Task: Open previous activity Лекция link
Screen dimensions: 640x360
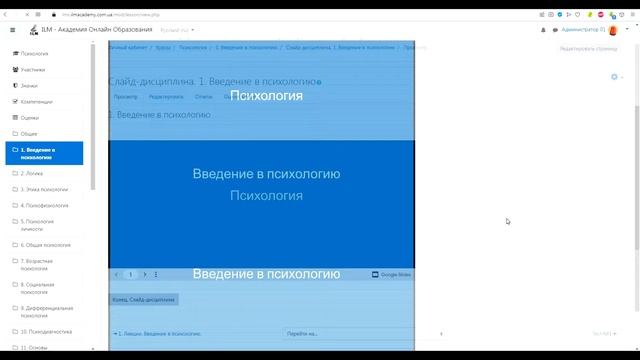Action: (157, 334)
